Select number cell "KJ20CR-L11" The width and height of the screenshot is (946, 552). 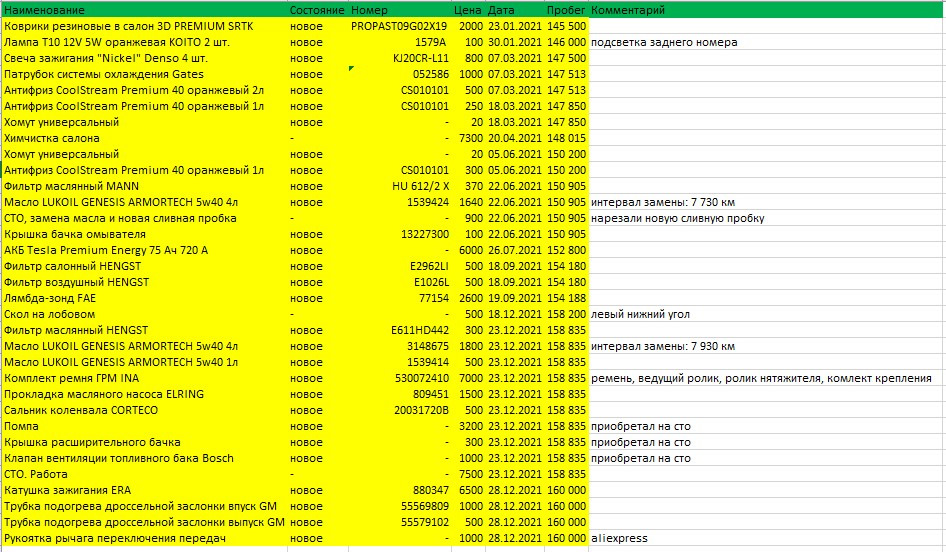pos(399,58)
